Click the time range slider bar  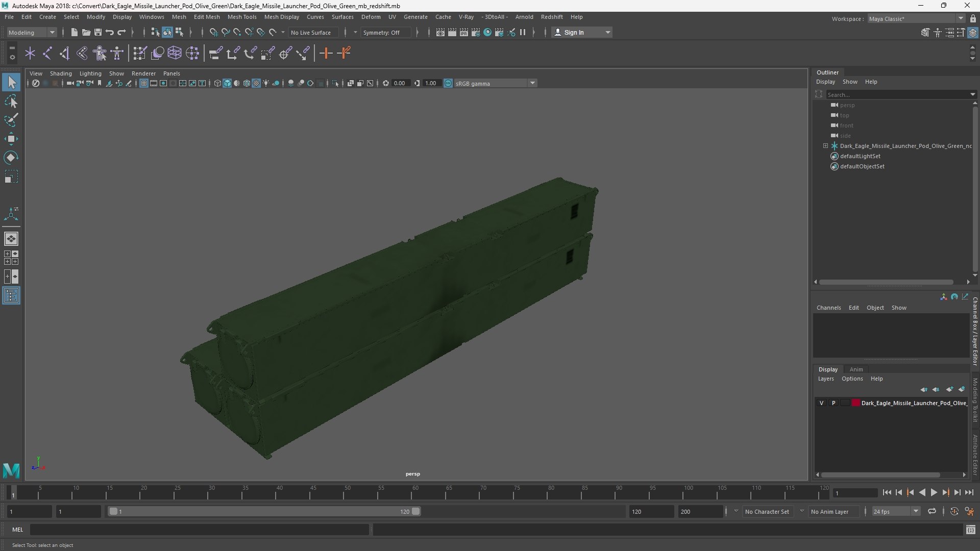[264, 511]
